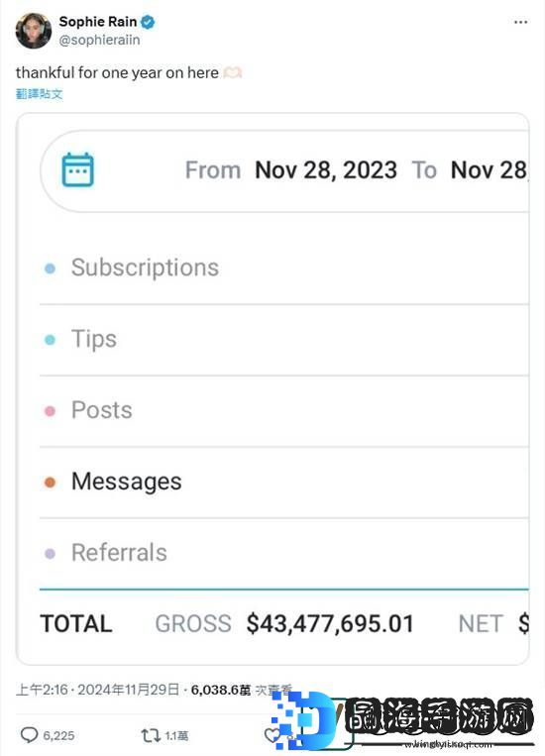Select the To date field
This screenshot has height=756, width=545.
(x=490, y=169)
